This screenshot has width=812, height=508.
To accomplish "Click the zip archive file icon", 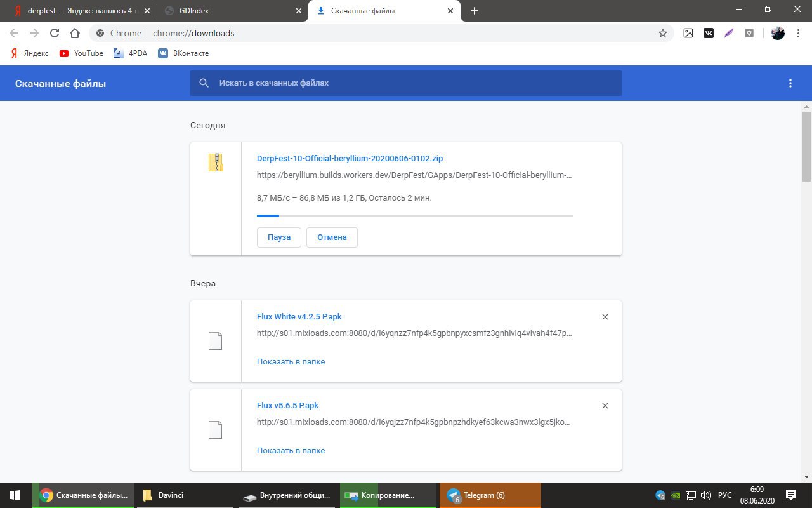I will click(x=216, y=163).
